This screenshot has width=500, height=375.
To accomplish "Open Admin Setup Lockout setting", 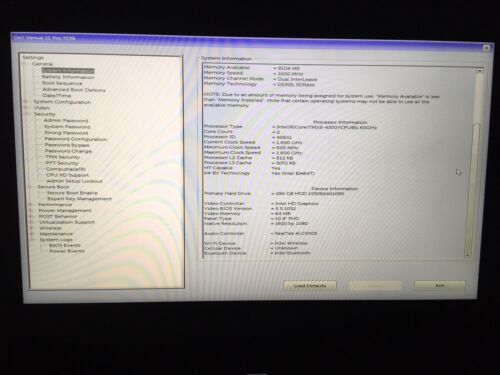I will click(75, 181).
